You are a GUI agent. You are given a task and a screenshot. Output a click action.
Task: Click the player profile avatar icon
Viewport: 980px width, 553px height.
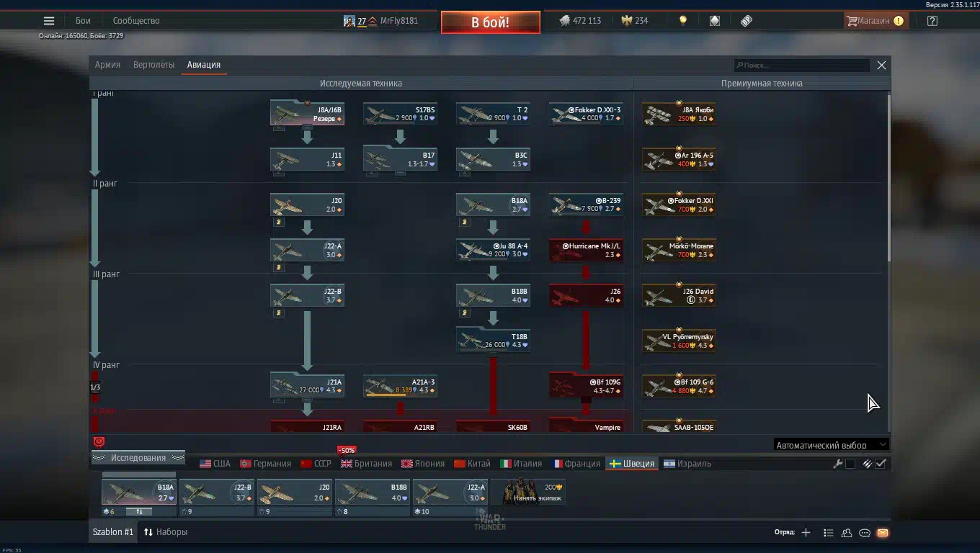[x=349, y=21]
